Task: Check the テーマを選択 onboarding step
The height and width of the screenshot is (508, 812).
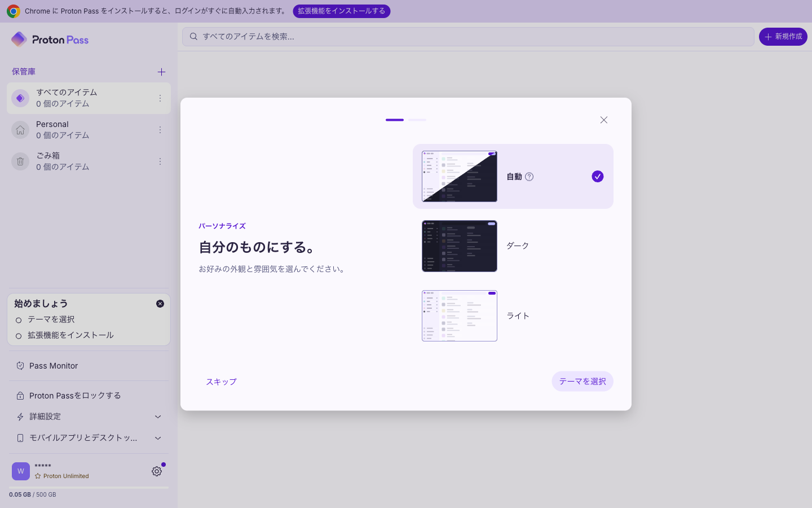Action: [x=19, y=320]
